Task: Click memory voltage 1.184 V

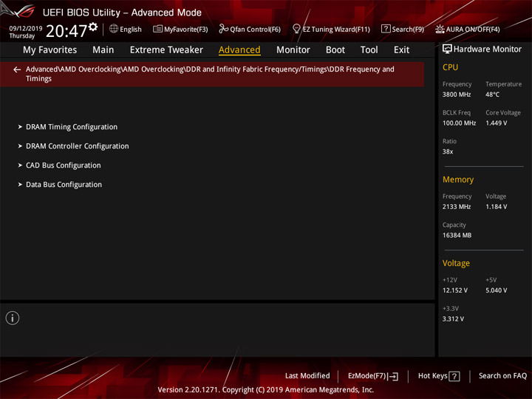Action: point(496,207)
